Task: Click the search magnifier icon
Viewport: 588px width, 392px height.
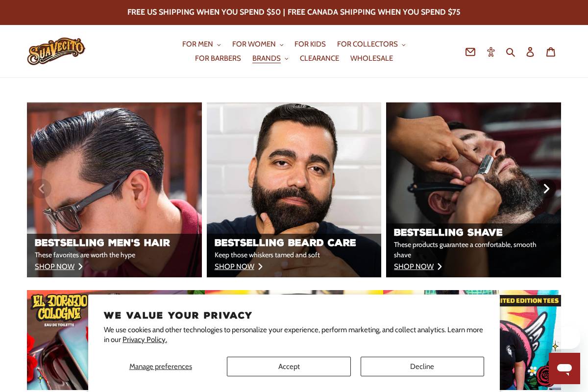Action: [511, 51]
